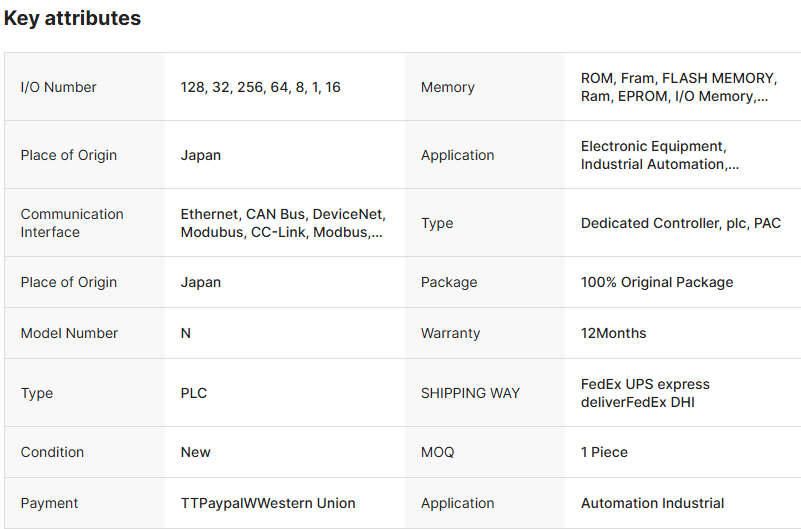801x529 pixels.
Task: Select the "12Months" warranty value
Action: coord(613,333)
